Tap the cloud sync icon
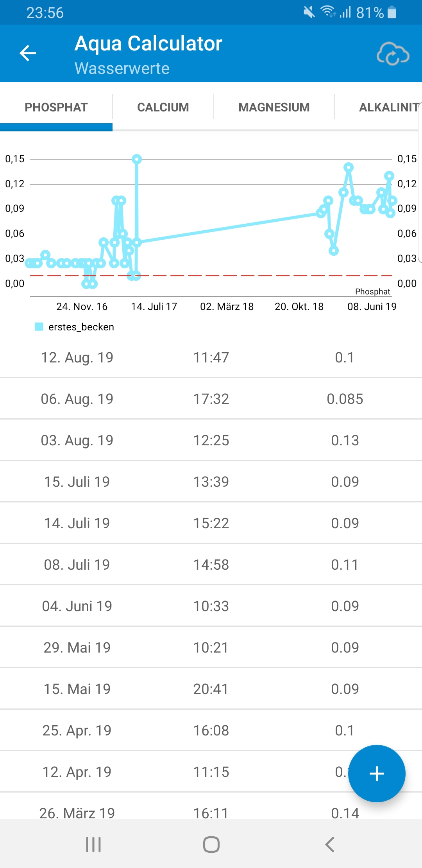The image size is (422, 868). [x=393, y=54]
